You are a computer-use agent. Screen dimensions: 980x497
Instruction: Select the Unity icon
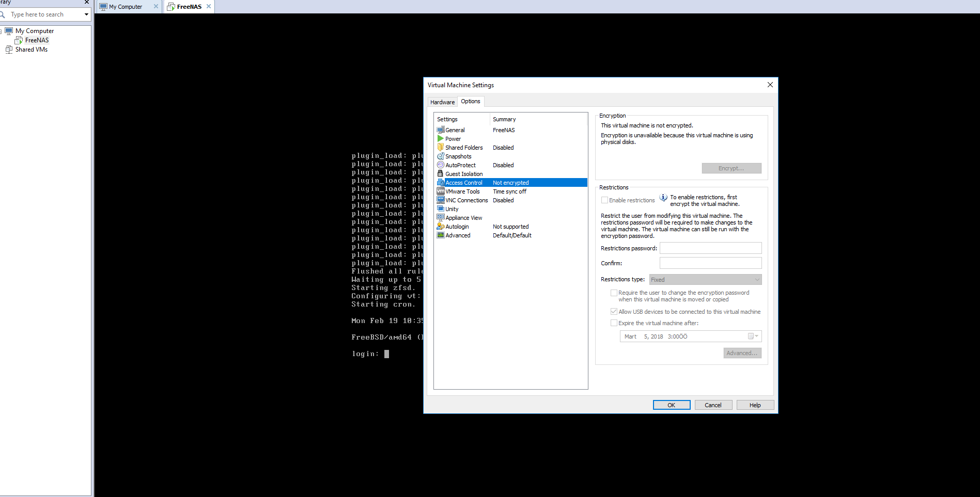tap(441, 209)
